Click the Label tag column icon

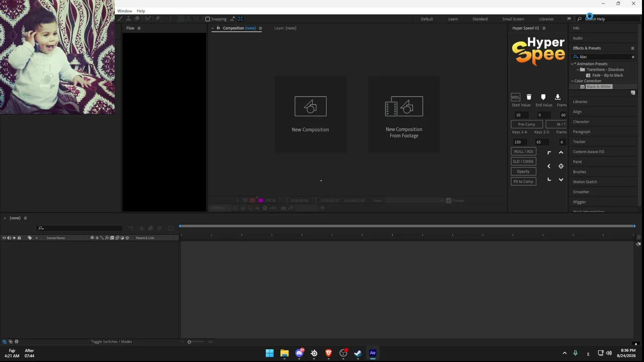click(x=30, y=238)
